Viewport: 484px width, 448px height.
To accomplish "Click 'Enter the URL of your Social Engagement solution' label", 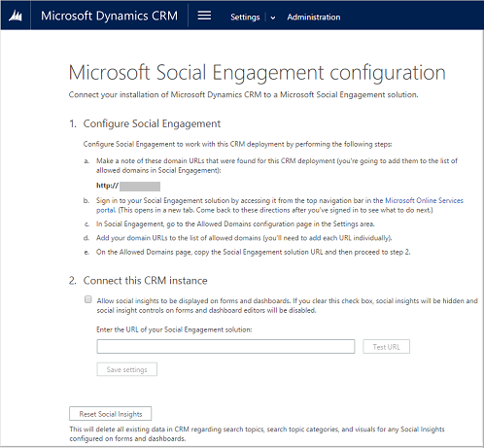I will pyautogui.click(x=174, y=329).
